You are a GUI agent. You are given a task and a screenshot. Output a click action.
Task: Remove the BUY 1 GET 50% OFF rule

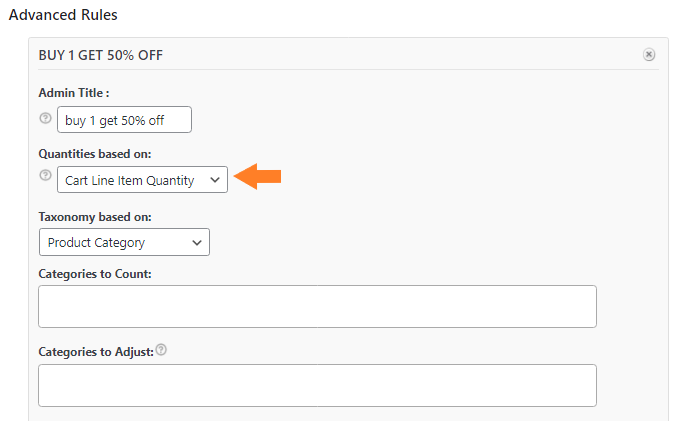tap(649, 55)
